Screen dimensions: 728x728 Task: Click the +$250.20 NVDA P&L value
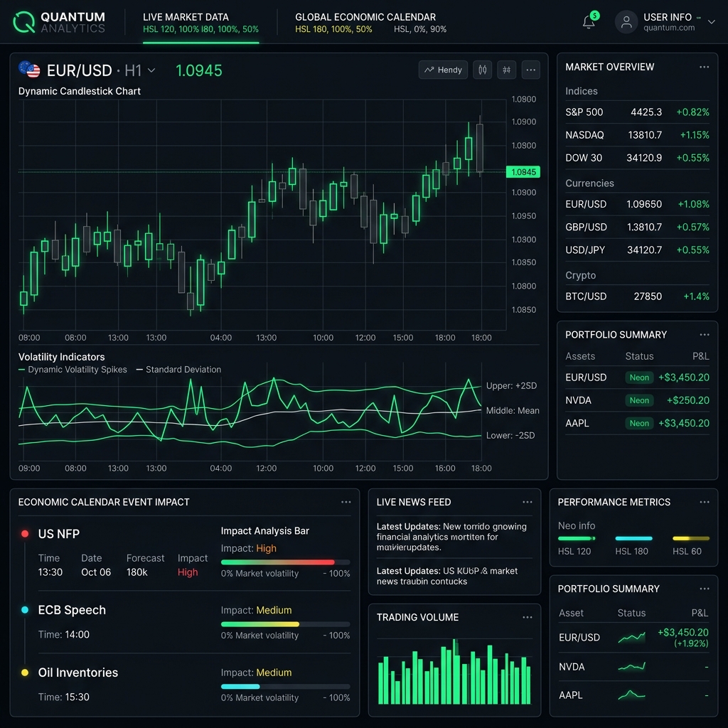click(x=687, y=400)
